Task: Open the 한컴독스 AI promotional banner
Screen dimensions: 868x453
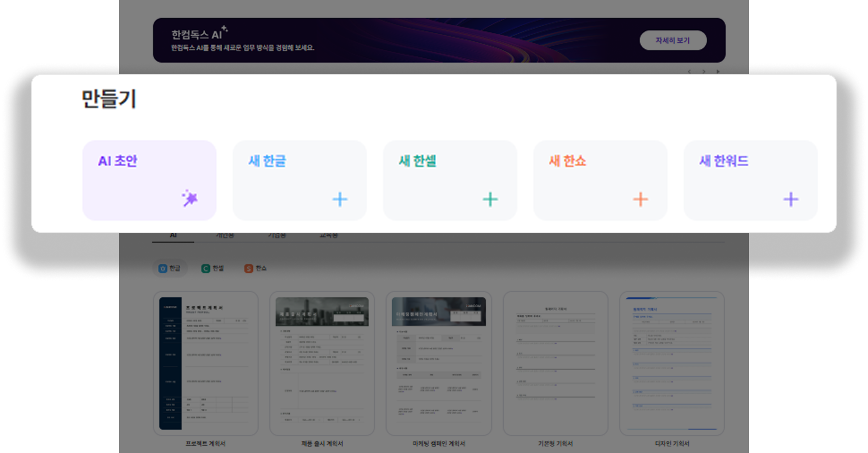Action: (439, 40)
